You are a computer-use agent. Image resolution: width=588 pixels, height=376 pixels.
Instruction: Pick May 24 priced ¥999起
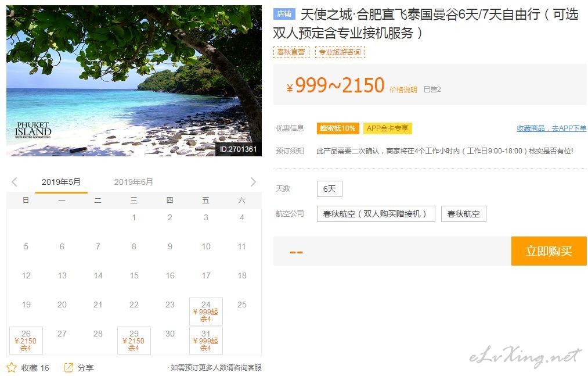206,311
